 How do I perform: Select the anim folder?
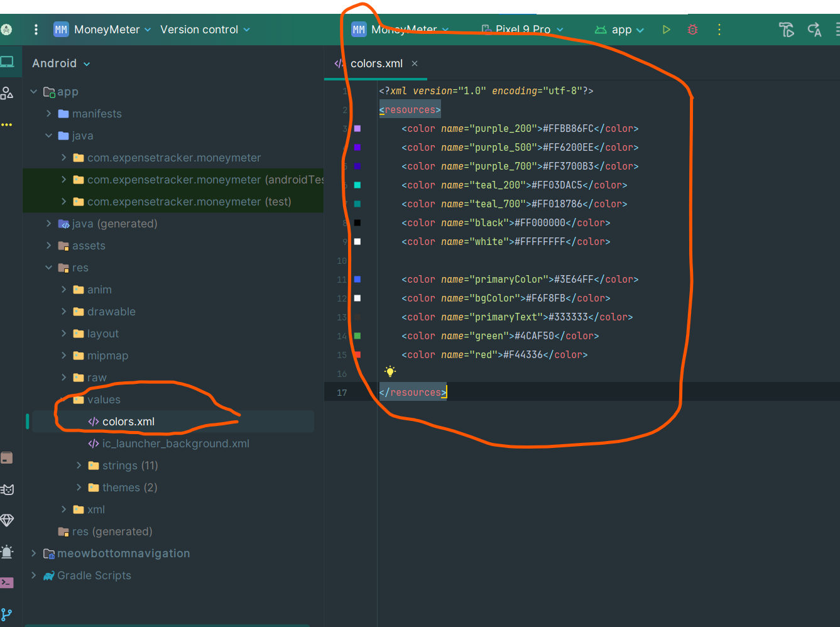99,290
